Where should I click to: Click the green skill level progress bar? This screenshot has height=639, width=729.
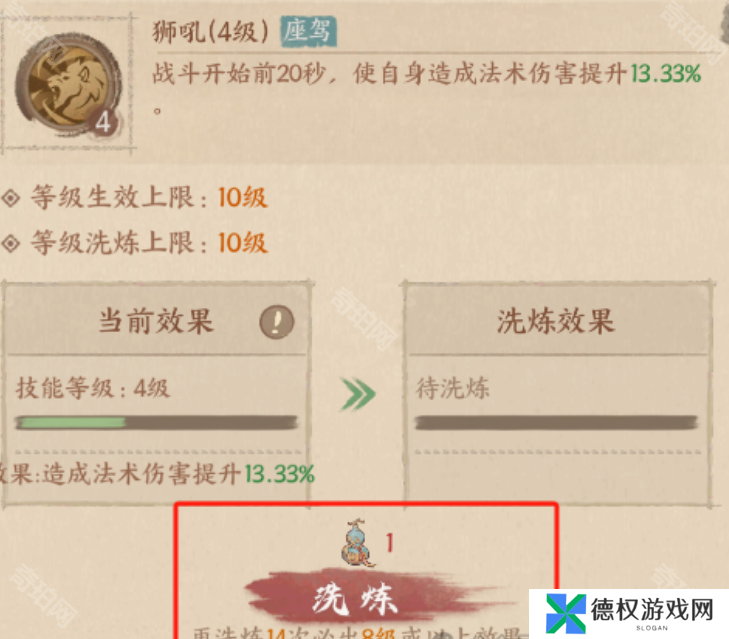[156, 422]
